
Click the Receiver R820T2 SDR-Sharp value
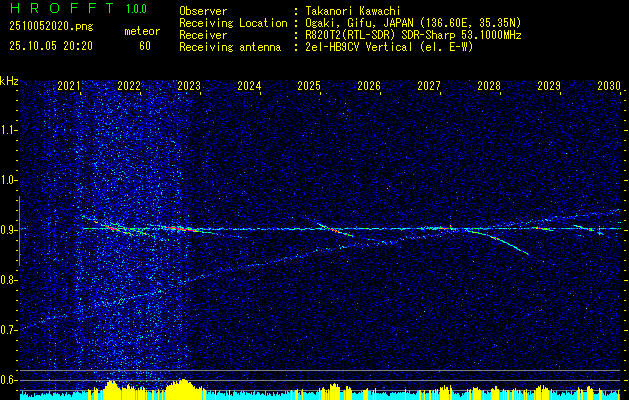(414, 35)
